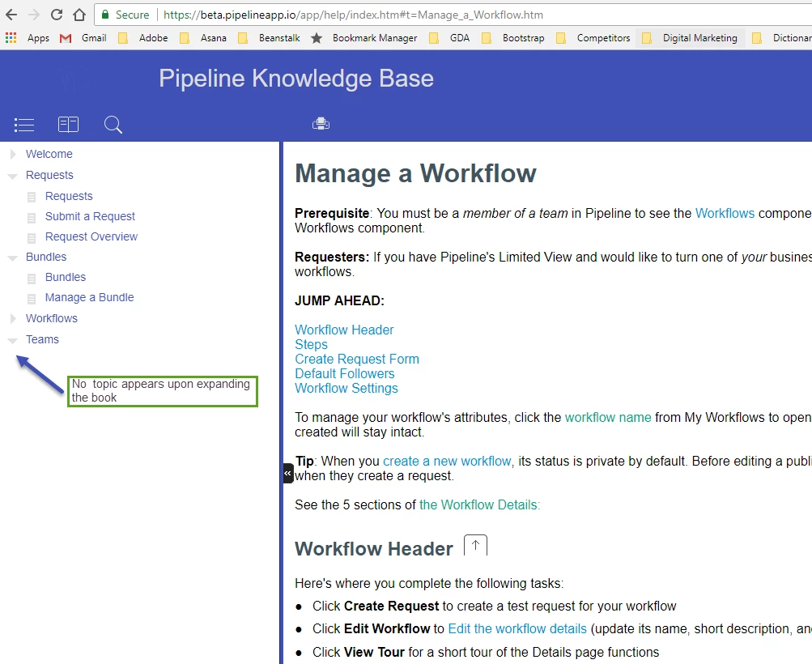This screenshot has width=812, height=664.
Task: Jump to Workflow Settings section
Action: 346,389
